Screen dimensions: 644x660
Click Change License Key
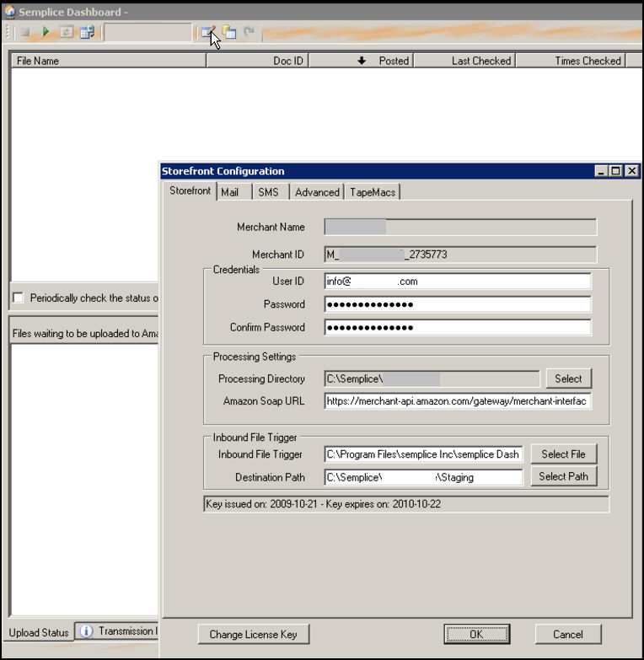254,635
